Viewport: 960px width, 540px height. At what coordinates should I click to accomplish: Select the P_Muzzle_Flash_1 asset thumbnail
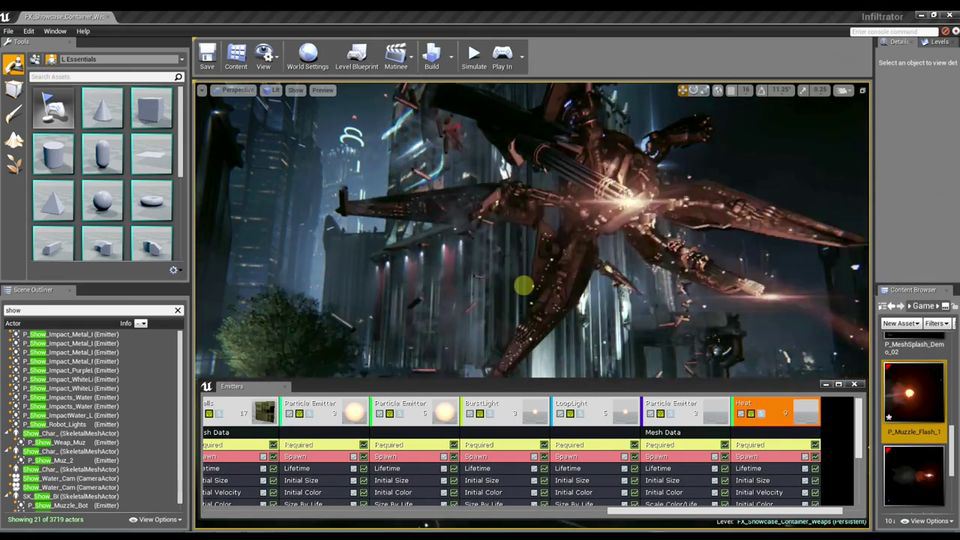pyautogui.click(x=914, y=393)
